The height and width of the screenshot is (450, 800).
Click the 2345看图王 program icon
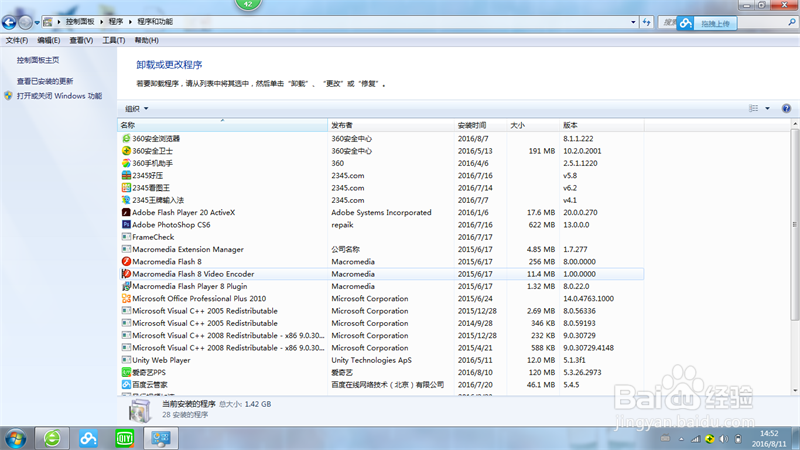point(126,188)
